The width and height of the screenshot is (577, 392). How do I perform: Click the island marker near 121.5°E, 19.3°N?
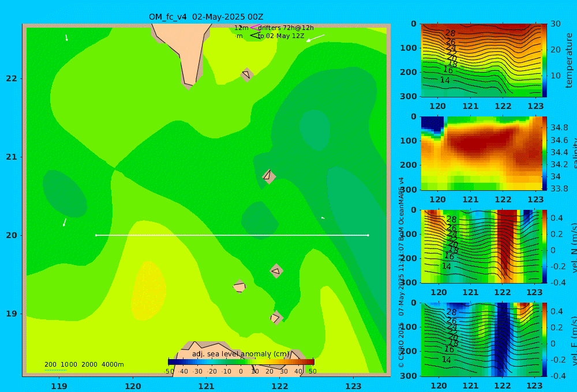tap(239, 287)
